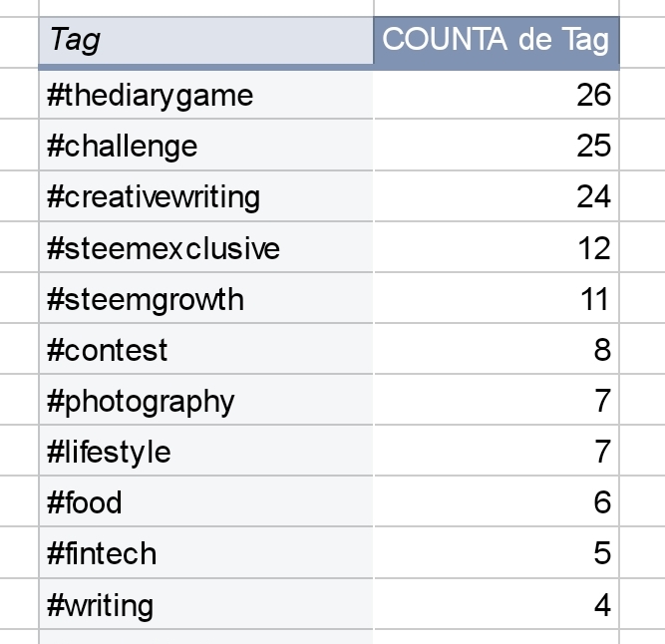
Task: Click the #thediarygame tag cell
Action: coord(206,95)
